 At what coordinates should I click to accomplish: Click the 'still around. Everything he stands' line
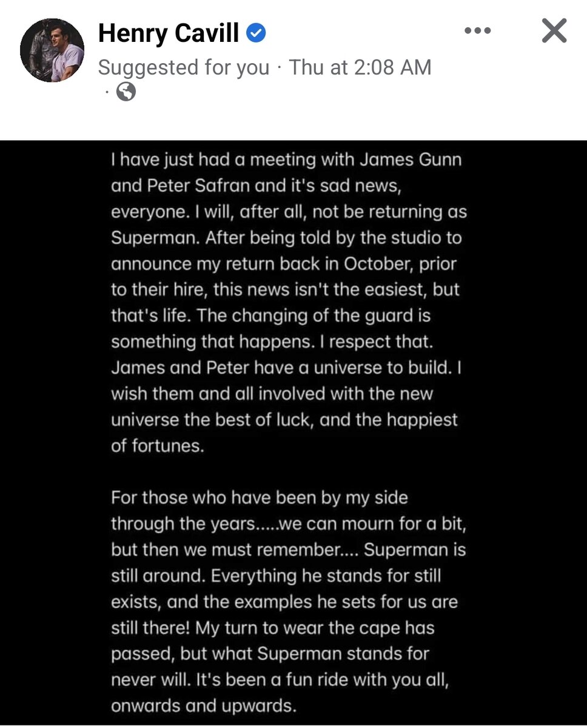276,576
